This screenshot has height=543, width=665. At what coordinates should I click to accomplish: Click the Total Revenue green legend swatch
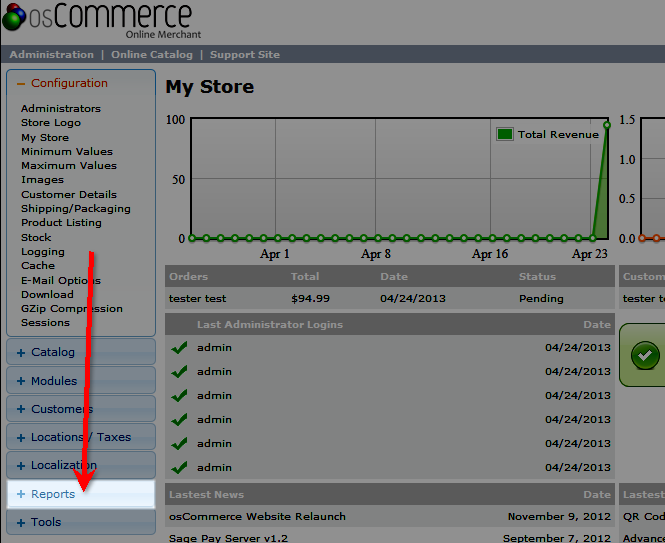coord(505,134)
